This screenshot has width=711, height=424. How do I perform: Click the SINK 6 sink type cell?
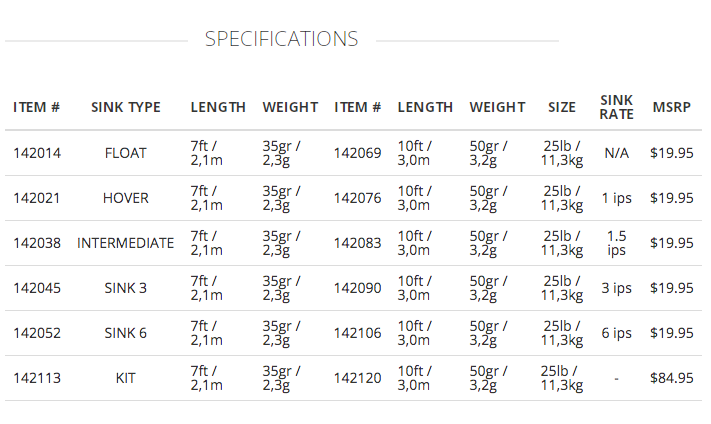pos(126,333)
